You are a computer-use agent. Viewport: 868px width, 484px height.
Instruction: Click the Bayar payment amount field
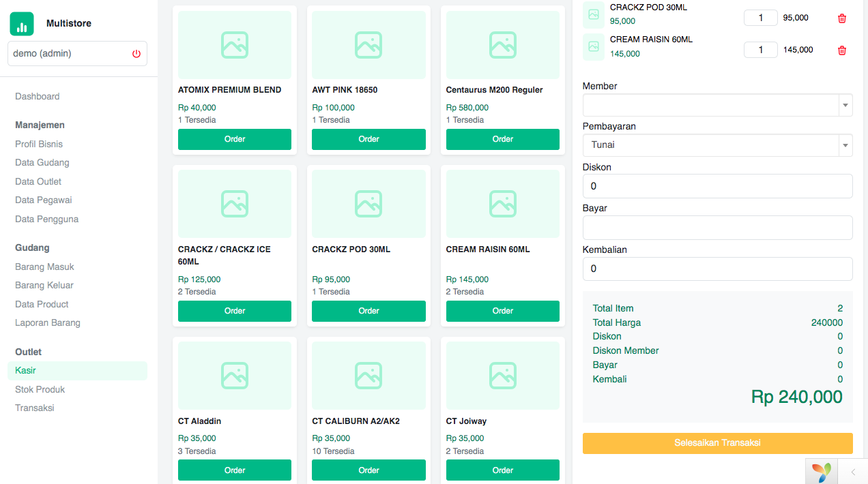[x=717, y=228]
